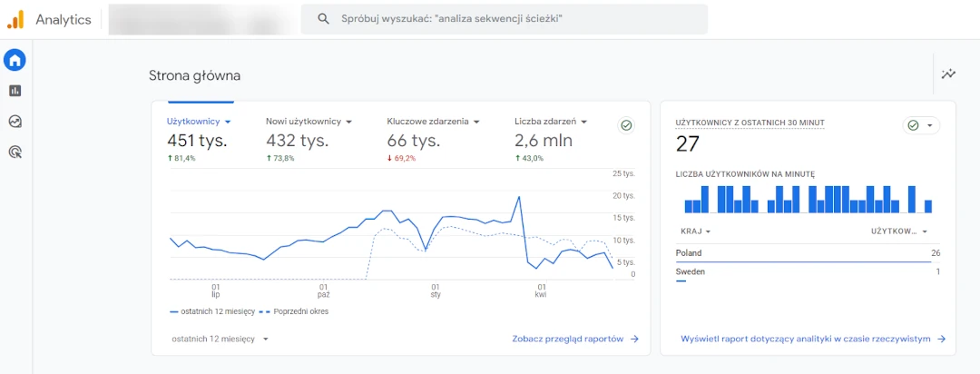Click the realtime users count 27

[688, 144]
